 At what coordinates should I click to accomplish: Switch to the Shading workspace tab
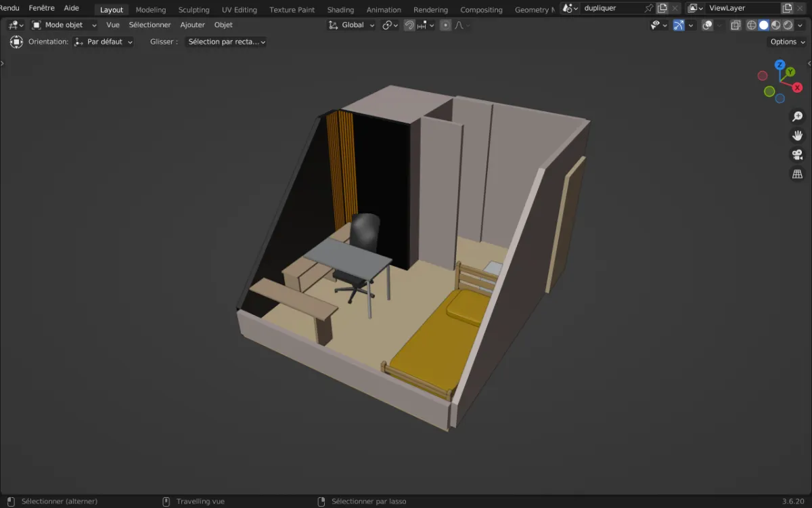340,9
